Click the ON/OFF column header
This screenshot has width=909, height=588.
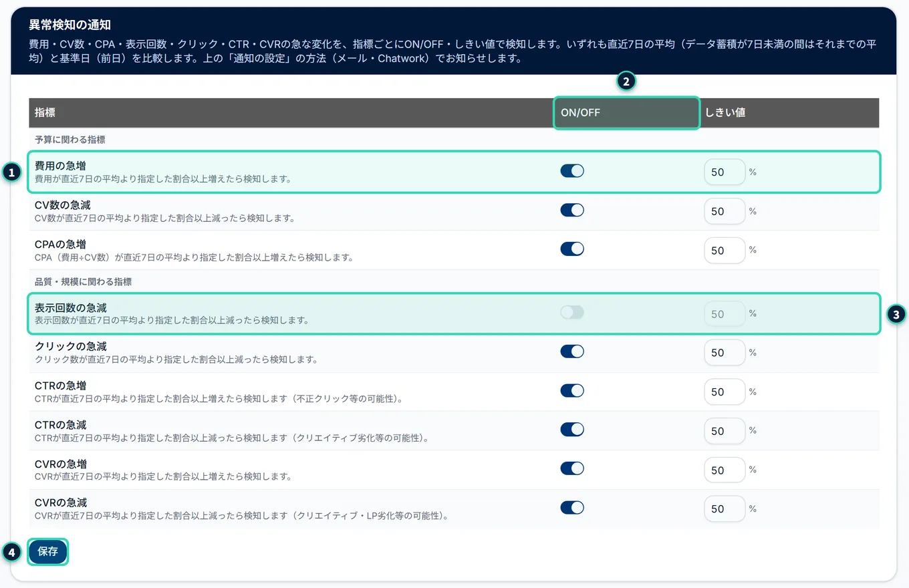click(626, 113)
